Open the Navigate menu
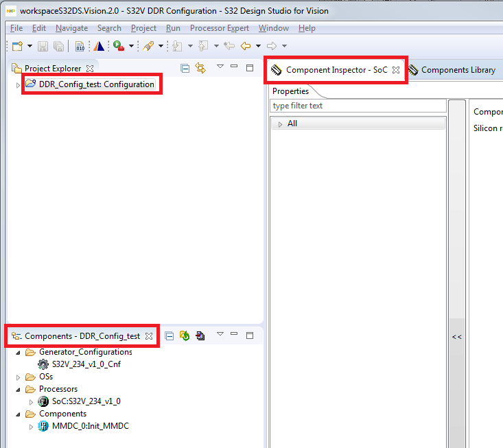This screenshot has width=503, height=448. pos(71,28)
